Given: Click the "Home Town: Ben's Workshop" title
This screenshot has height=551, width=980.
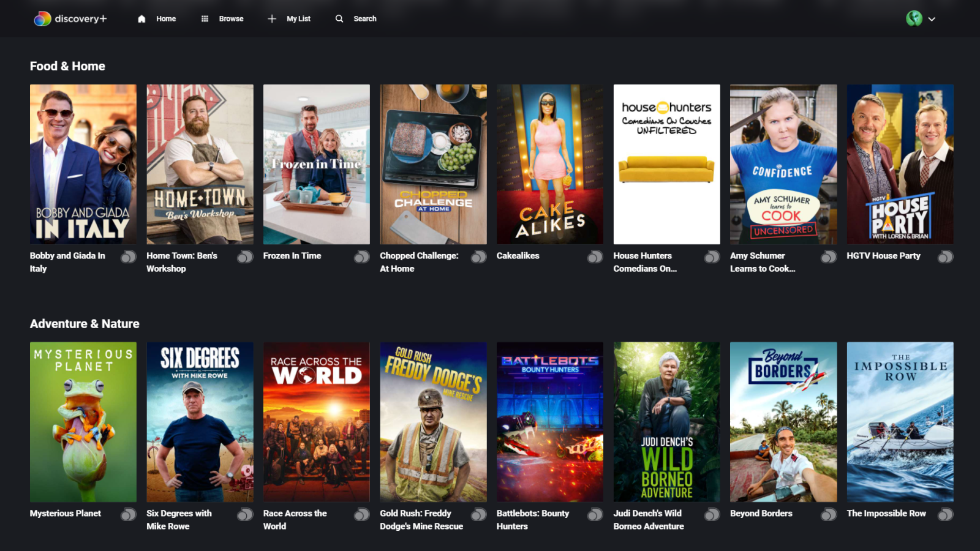Looking at the screenshot, I should tap(182, 262).
